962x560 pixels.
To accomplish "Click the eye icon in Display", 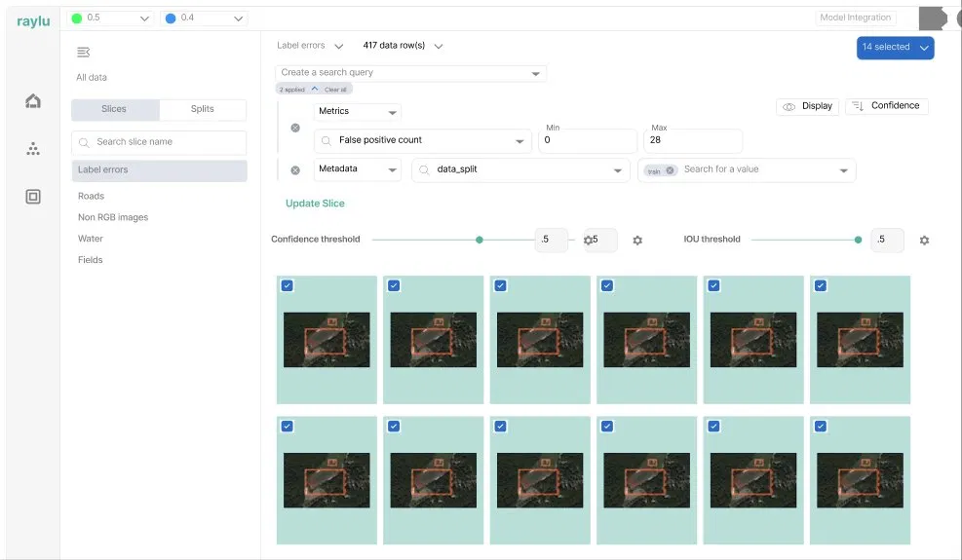I will (x=789, y=107).
